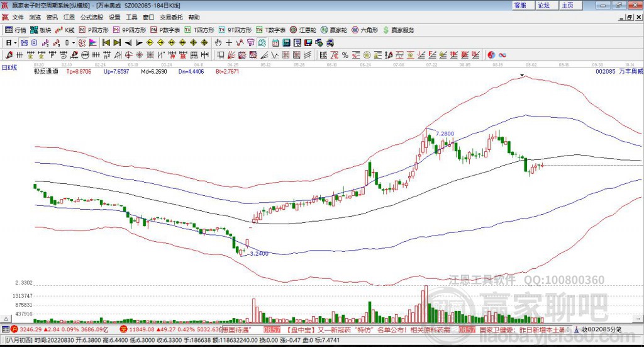Click the 极反通道 indicator label
The height and width of the screenshot is (347, 644).
(x=46, y=71)
